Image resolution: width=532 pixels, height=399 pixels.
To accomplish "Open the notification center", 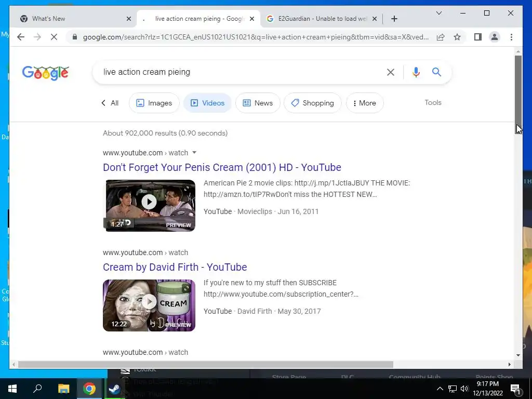I will [515, 389].
